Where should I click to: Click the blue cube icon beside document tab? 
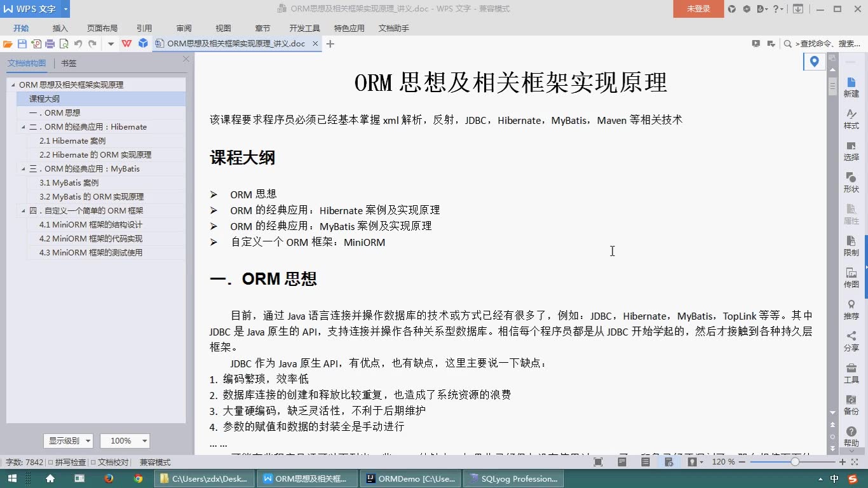(143, 44)
